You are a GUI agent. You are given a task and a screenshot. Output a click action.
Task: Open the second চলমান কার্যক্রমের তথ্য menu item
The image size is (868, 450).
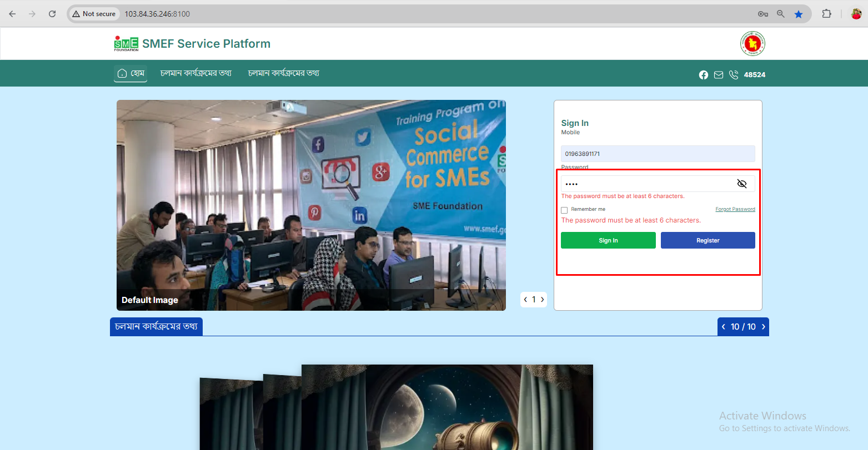(x=284, y=73)
